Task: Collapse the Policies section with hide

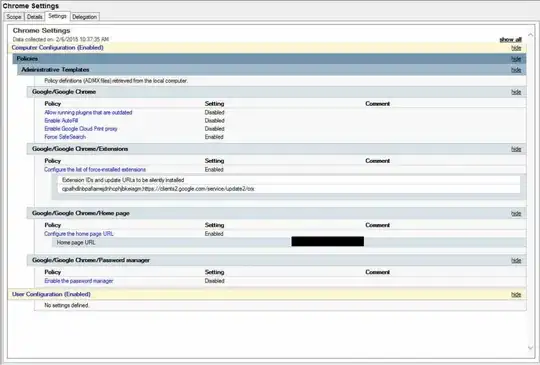Action: click(x=516, y=59)
